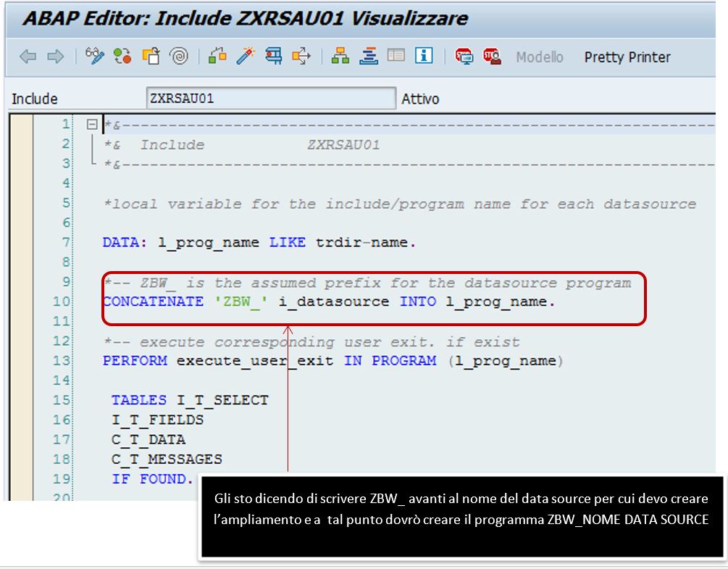The width and height of the screenshot is (728, 569).
Task: Click 'C_T_MESSAGES' on line 18
Action: [x=167, y=460]
